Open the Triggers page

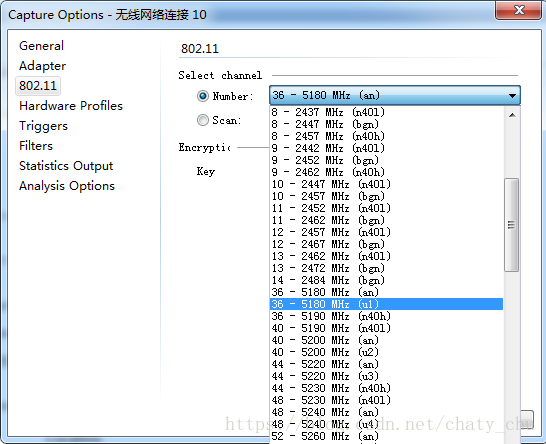pos(44,126)
